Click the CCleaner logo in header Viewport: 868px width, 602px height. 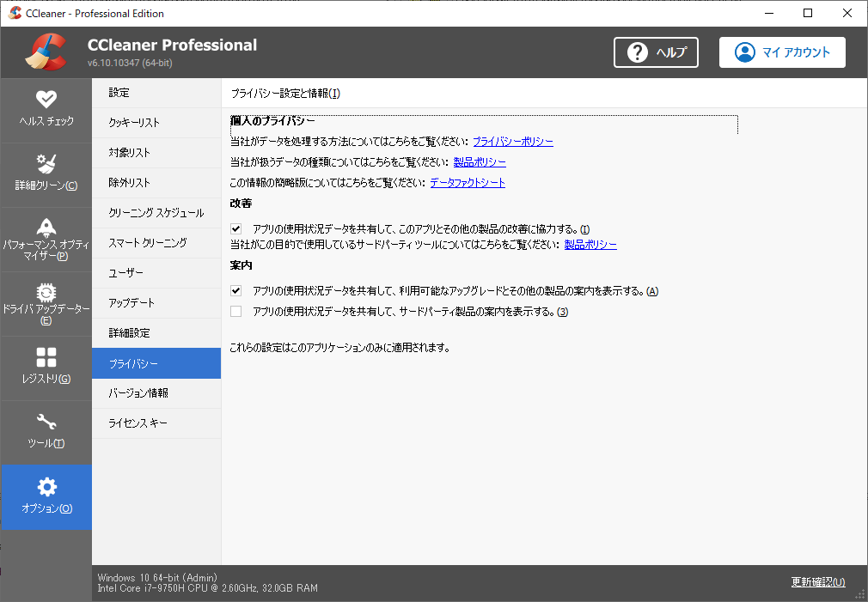[46, 52]
